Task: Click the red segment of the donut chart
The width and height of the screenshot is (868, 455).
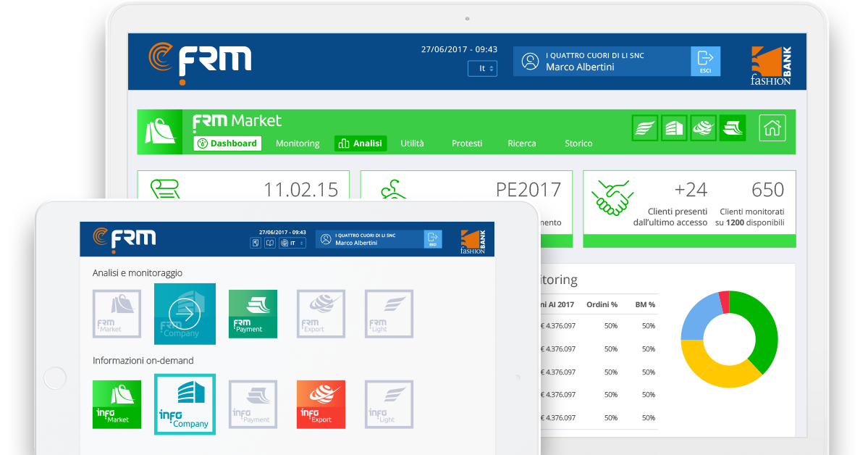Action: [724, 302]
